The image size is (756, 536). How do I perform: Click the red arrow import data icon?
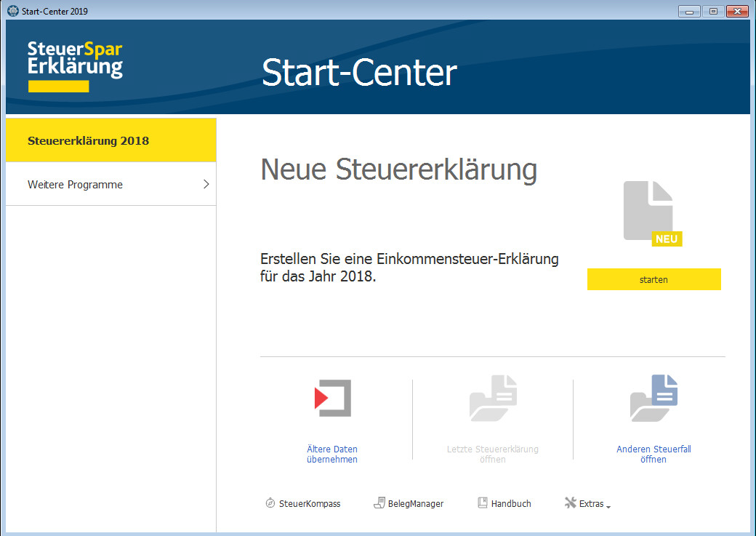coord(333,398)
